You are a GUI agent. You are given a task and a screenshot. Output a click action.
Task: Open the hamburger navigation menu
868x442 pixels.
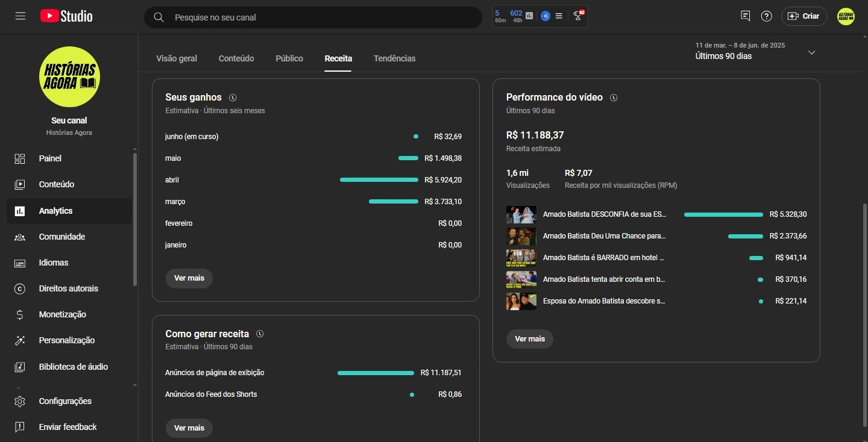pyautogui.click(x=20, y=16)
